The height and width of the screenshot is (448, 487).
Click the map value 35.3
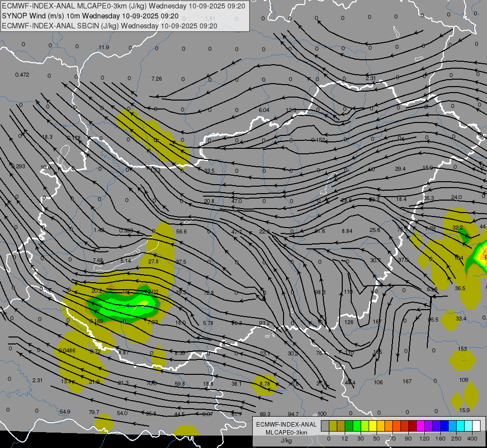(x=429, y=198)
